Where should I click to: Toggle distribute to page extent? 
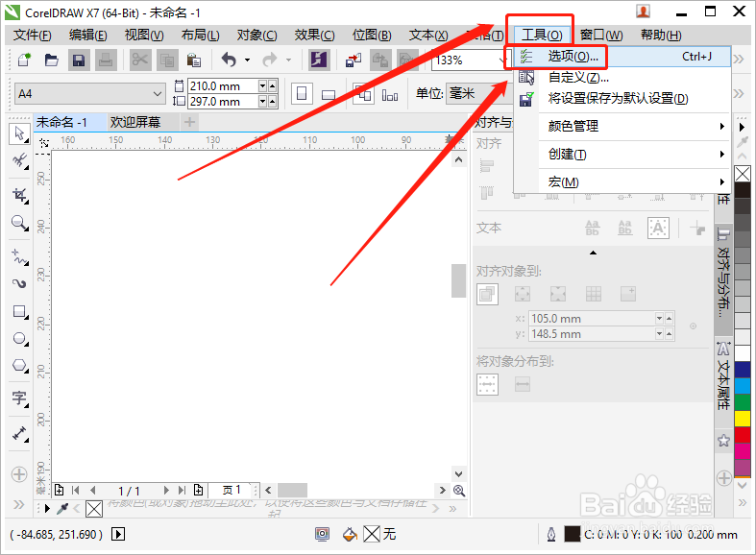pyautogui.click(x=523, y=384)
